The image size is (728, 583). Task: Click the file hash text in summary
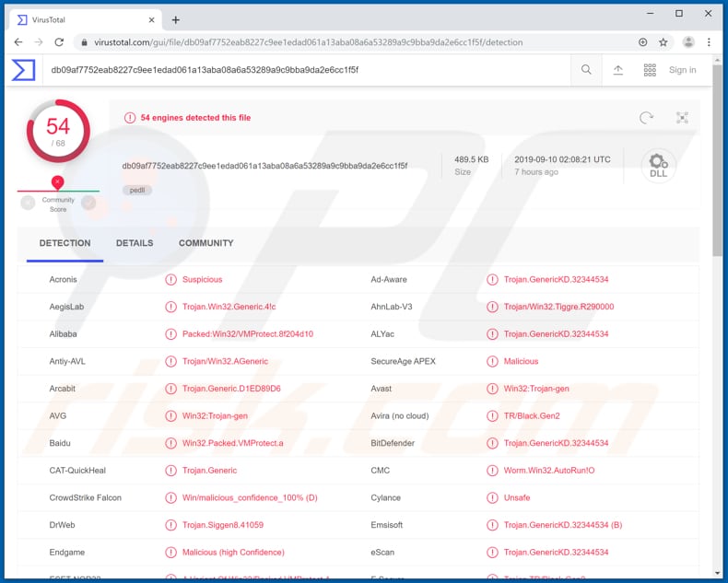(x=264, y=166)
